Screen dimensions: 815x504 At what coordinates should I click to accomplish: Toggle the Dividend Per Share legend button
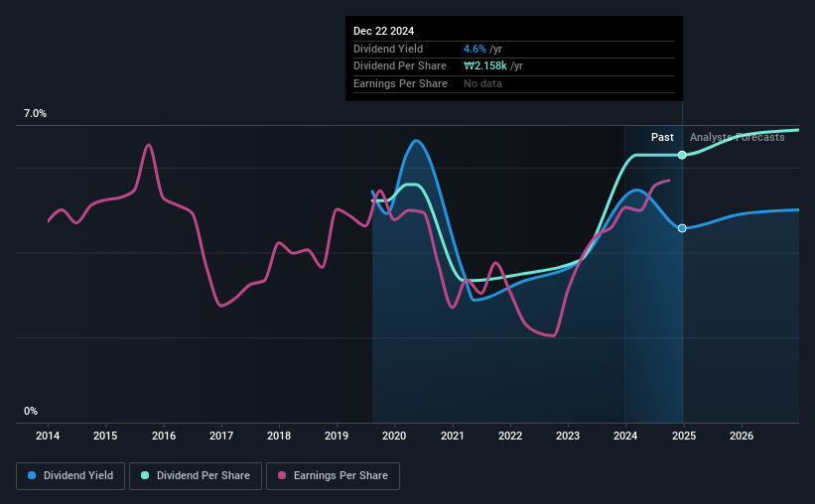[196, 476]
